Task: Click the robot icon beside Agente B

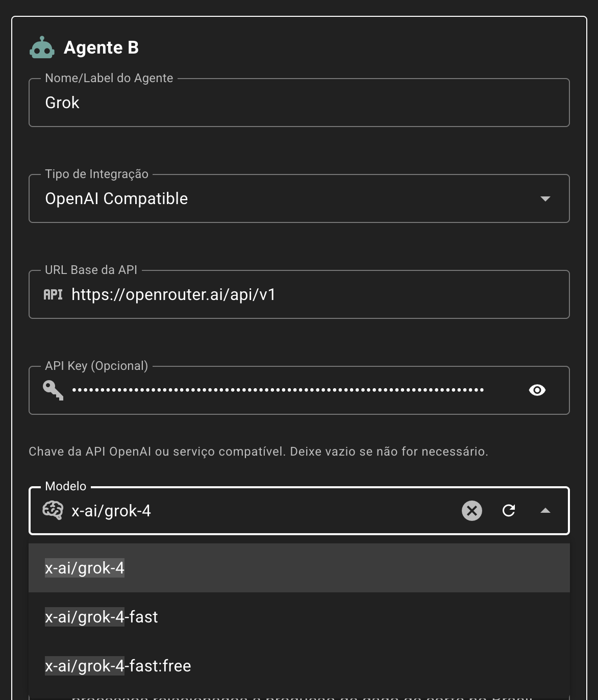Action: pyautogui.click(x=42, y=48)
